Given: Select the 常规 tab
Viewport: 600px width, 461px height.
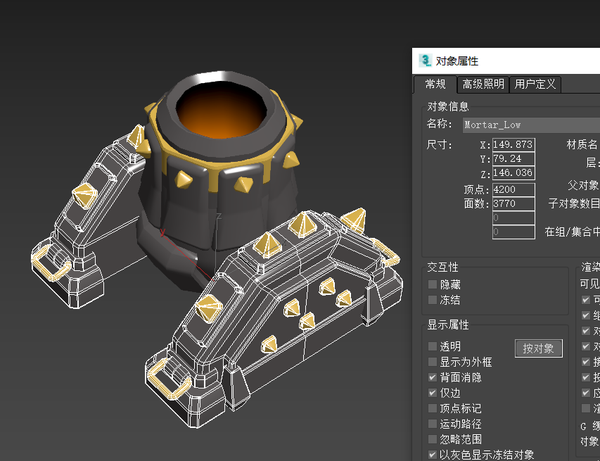Looking at the screenshot, I should pyautogui.click(x=435, y=84).
